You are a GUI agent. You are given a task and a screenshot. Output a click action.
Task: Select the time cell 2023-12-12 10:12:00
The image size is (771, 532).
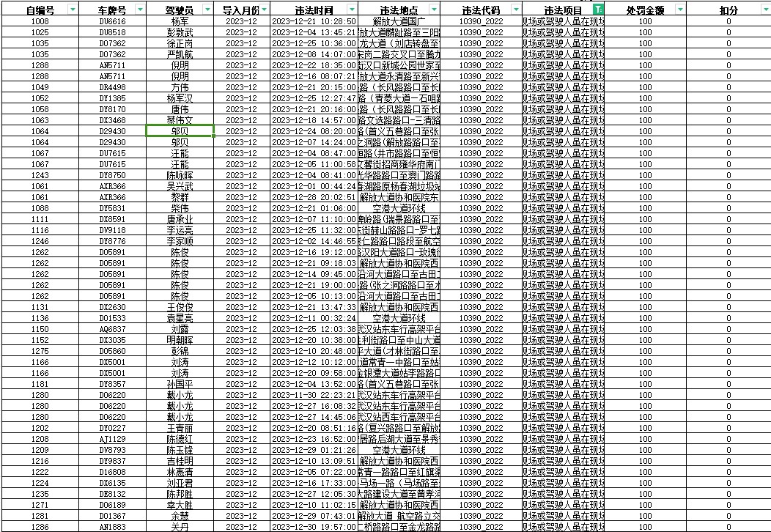point(314,362)
